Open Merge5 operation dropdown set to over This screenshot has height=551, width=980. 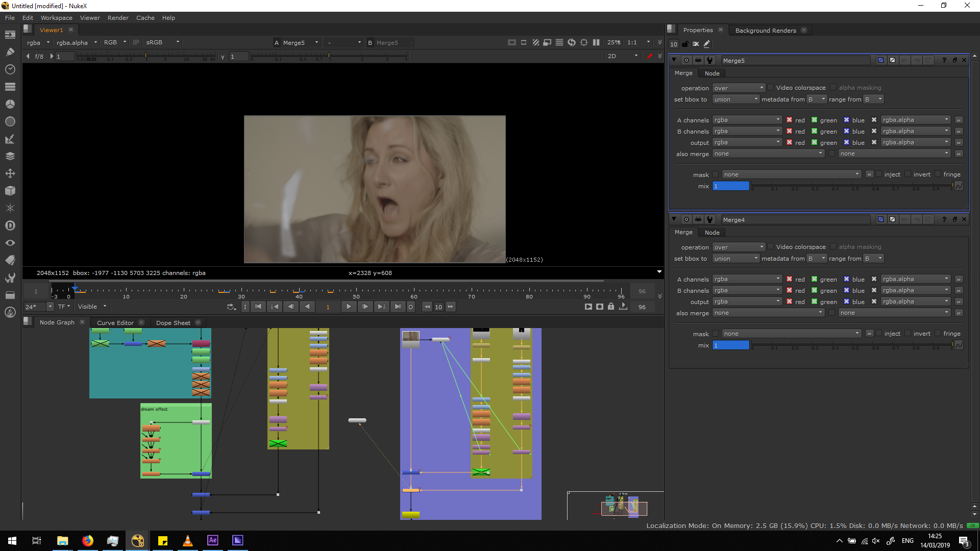(x=738, y=88)
